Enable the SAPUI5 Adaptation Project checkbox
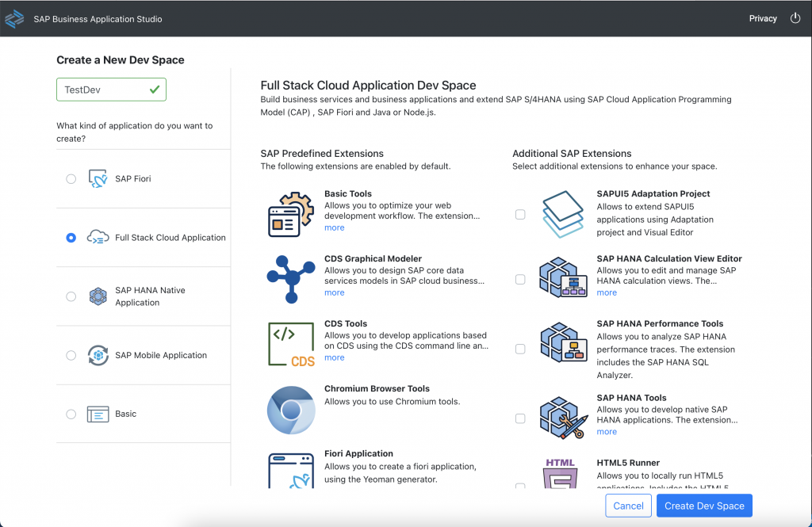The image size is (812, 527). (x=520, y=214)
